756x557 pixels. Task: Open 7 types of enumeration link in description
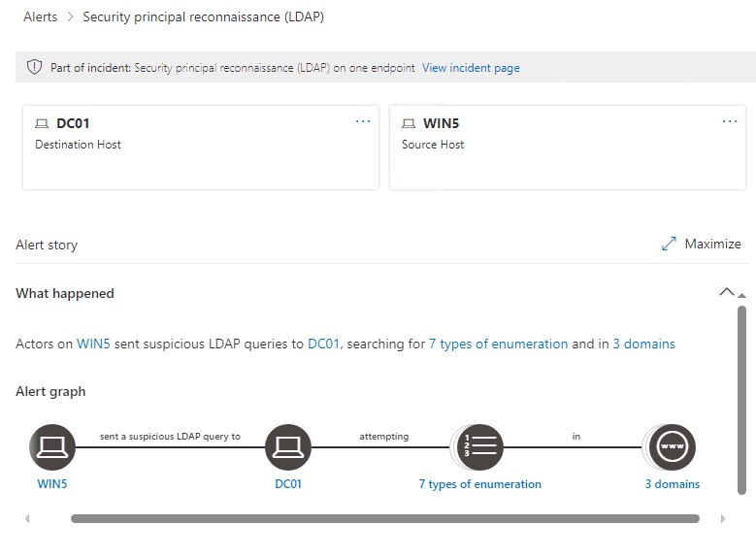pyautogui.click(x=498, y=344)
